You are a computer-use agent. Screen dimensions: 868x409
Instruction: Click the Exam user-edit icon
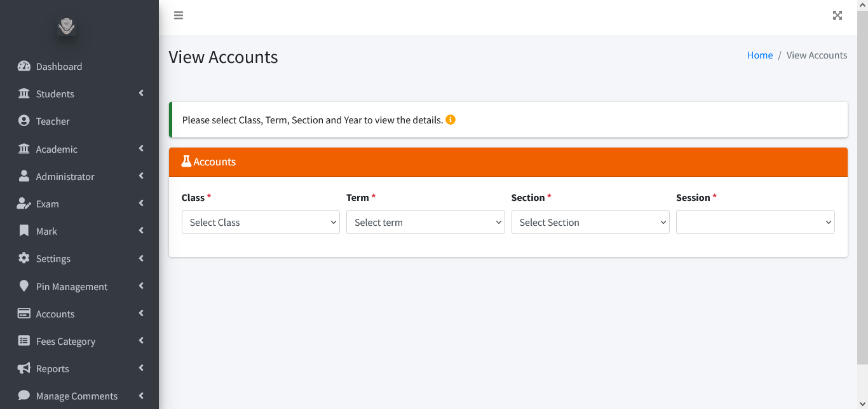click(24, 204)
